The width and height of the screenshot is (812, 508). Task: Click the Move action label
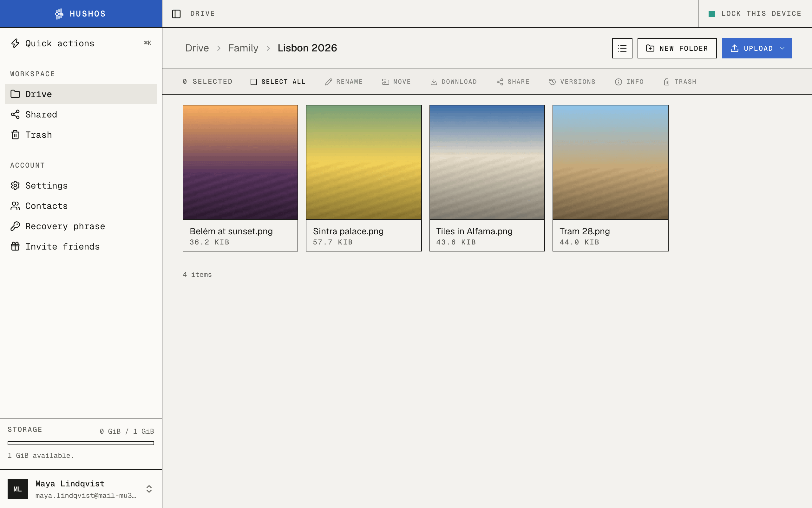[x=402, y=82]
